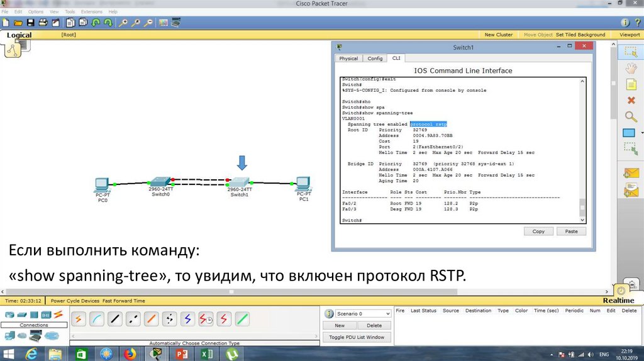Click the Copy icon in main toolbar
The width and height of the screenshot is (644, 361).
click(70, 23)
